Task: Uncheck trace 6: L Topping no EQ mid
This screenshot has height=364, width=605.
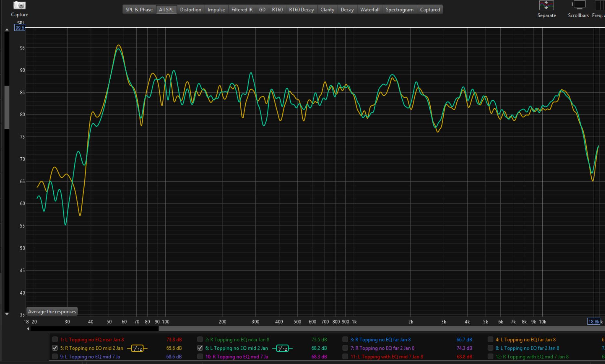Action: 200,348
